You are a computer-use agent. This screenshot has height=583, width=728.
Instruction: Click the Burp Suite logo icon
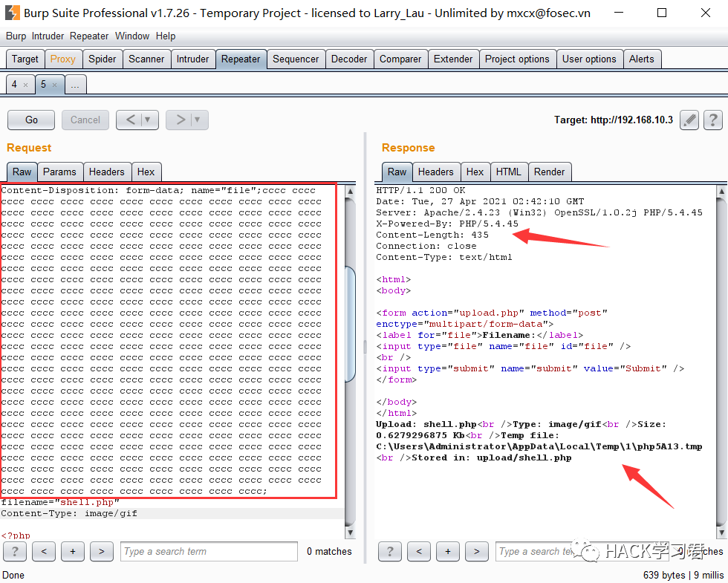12,13
